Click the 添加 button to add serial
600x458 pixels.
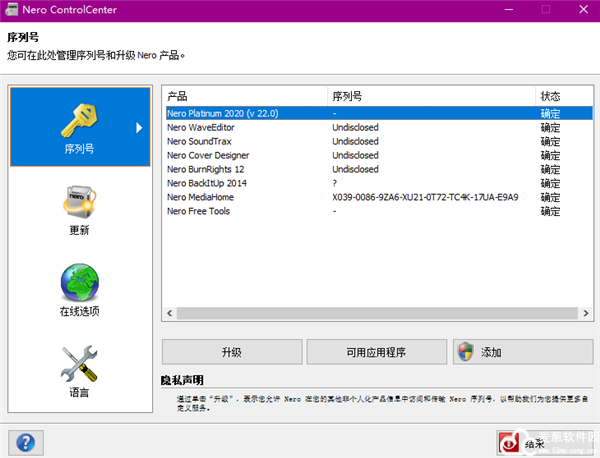click(x=523, y=352)
